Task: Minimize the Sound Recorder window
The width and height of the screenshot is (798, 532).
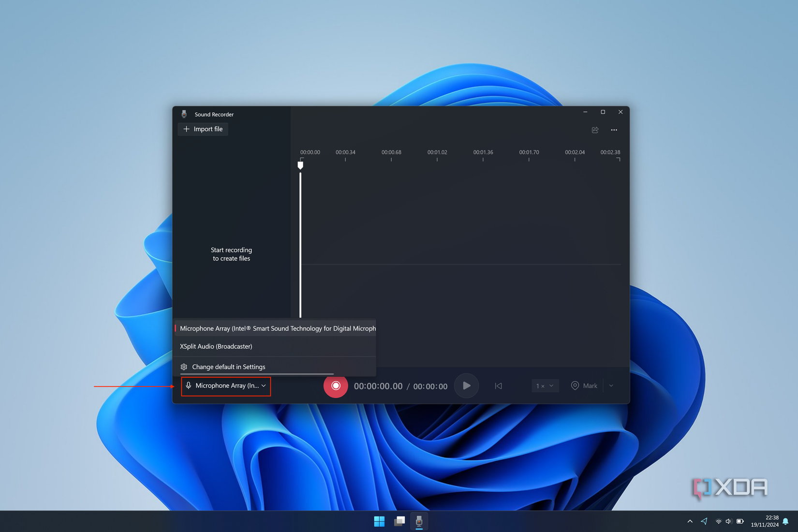Action: [585, 112]
